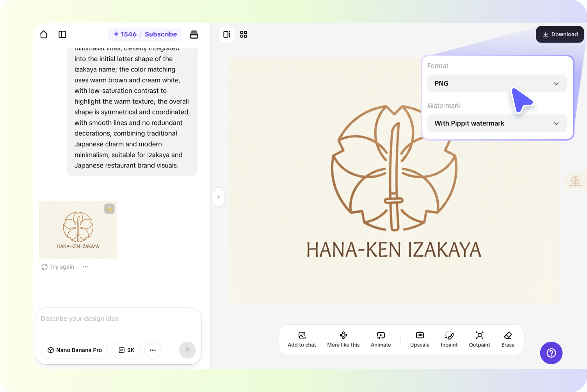Screen dimensions: 587x392
Task: Open the PNG format dropdown
Action: (497, 84)
